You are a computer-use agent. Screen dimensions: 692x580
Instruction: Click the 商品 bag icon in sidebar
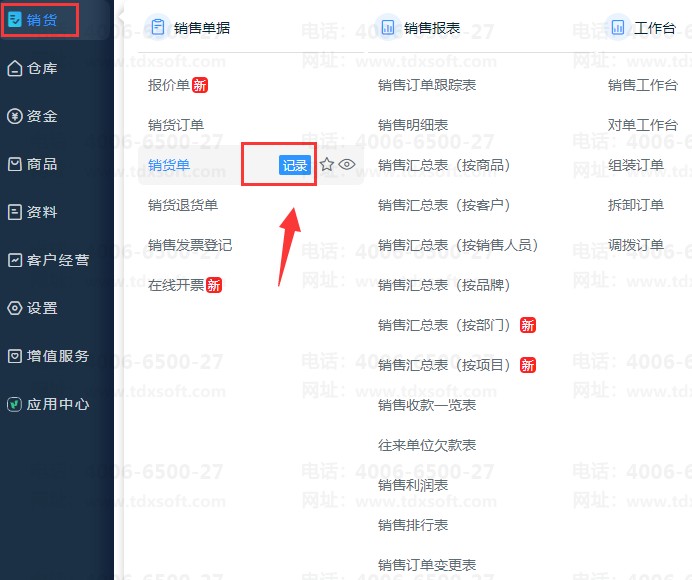[x=15, y=164]
